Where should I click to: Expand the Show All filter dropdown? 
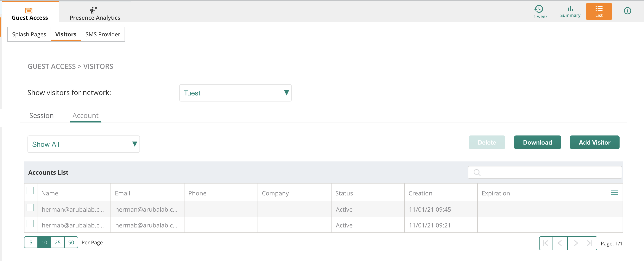coord(83,144)
